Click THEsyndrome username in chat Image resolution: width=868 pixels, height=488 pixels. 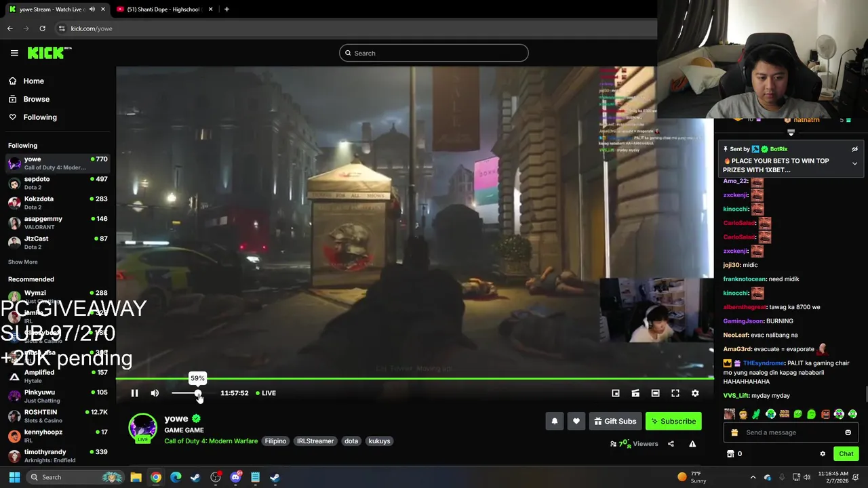point(763,363)
